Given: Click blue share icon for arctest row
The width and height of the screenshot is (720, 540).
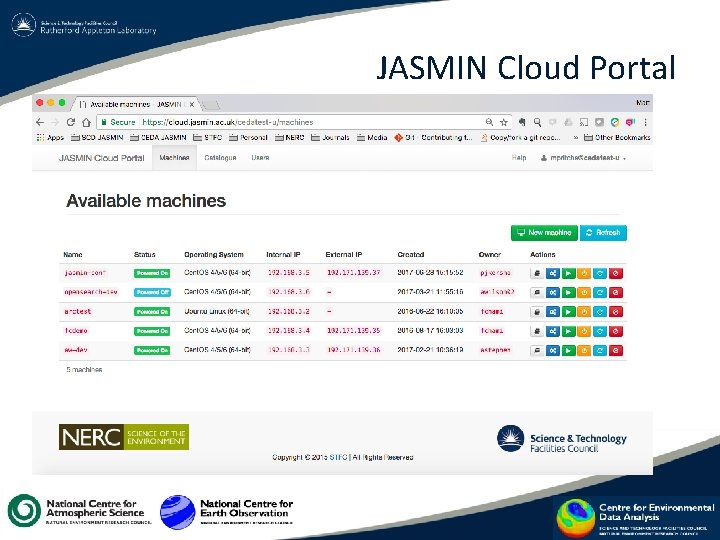Looking at the screenshot, I should click(x=553, y=312).
